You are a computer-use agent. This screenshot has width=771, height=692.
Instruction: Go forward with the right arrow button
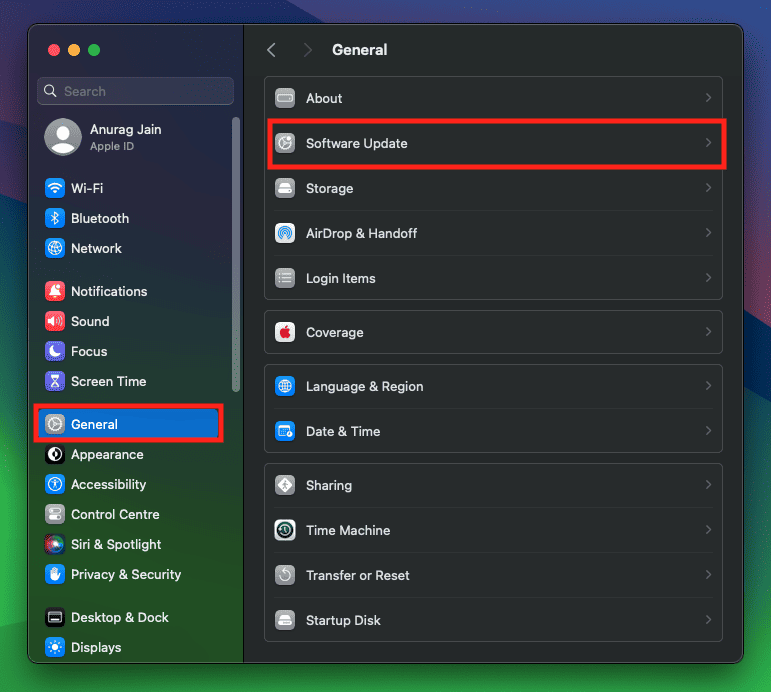308,50
